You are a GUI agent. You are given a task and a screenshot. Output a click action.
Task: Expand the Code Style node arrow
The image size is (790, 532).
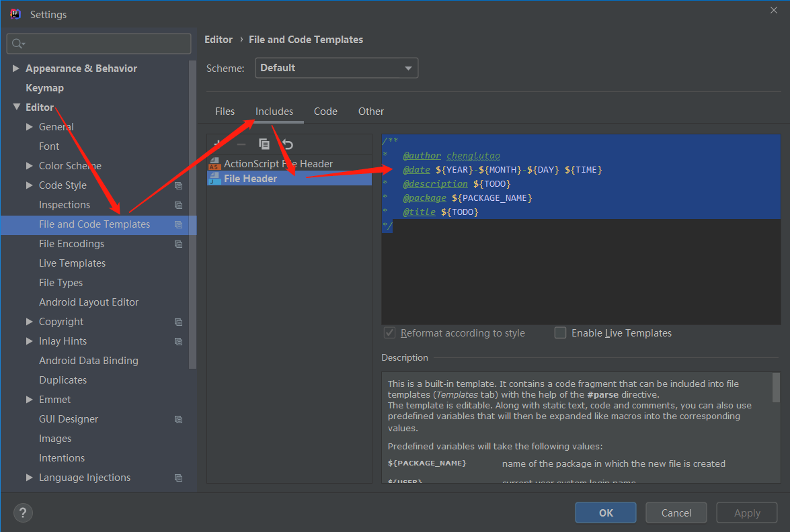click(29, 185)
